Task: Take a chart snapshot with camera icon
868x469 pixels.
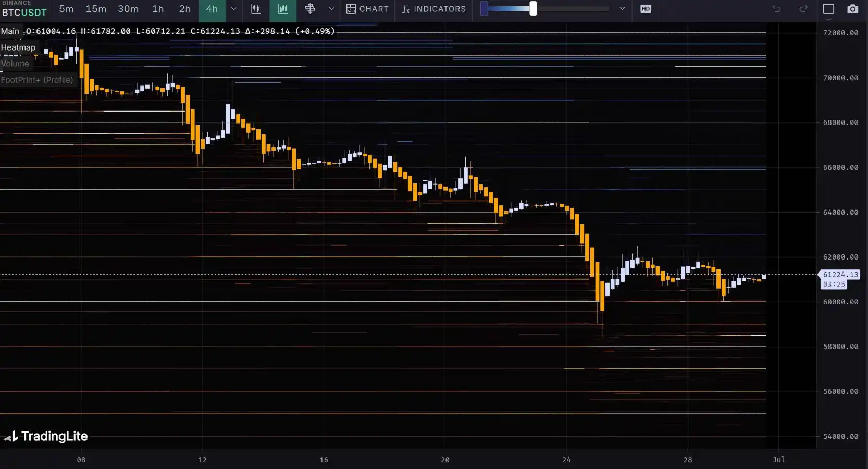Action: (852, 9)
